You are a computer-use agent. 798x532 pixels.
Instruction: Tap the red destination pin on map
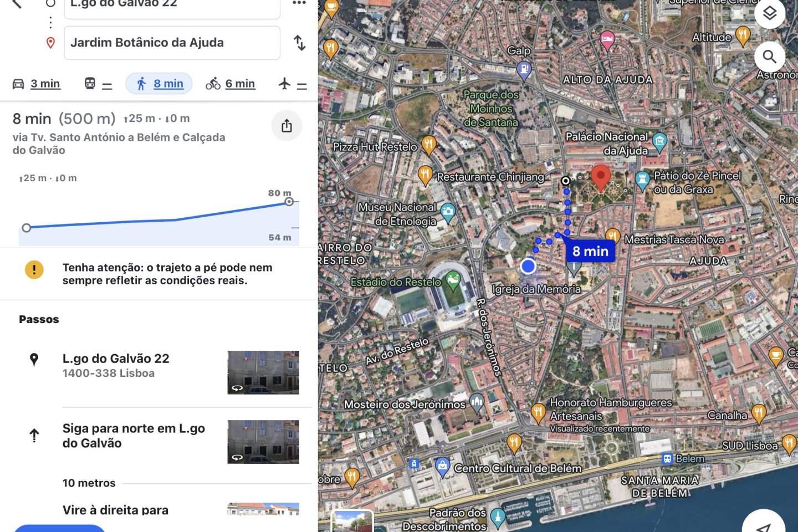coord(600,178)
